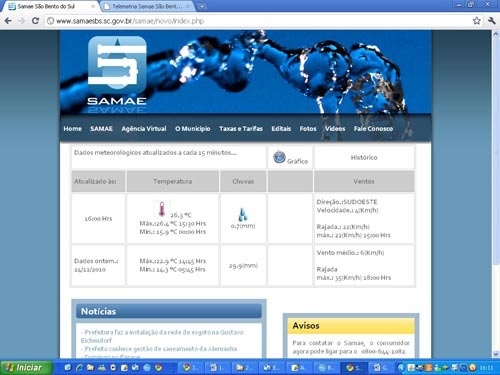The width and height of the screenshot is (500, 375).
Task: Click the SAMAE logo in the banner
Action: pyautogui.click(x=117, y=70)
